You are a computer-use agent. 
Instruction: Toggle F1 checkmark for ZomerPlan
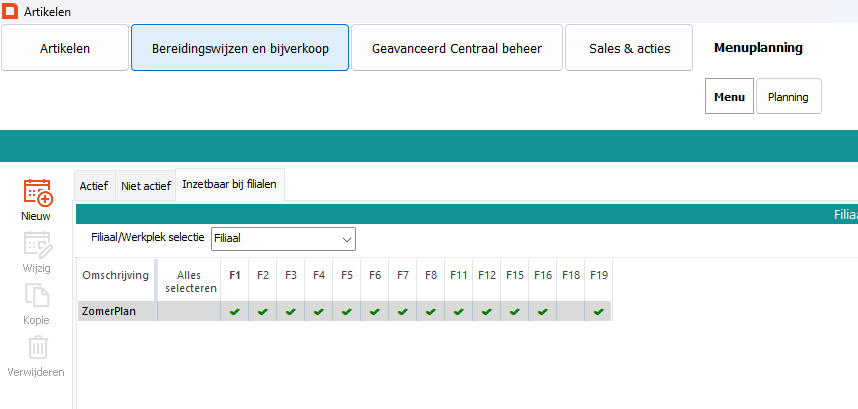pyautogui.click(x=234, y=312)
